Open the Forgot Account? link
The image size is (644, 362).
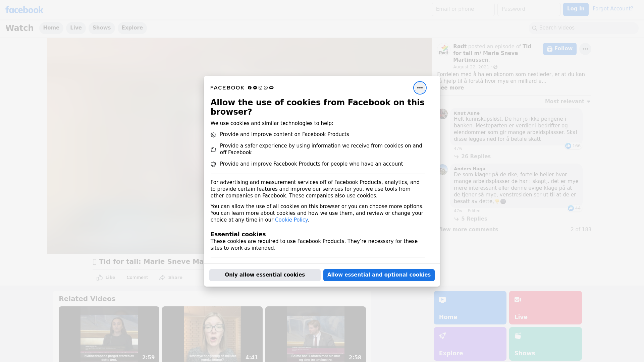pos(613,9)
